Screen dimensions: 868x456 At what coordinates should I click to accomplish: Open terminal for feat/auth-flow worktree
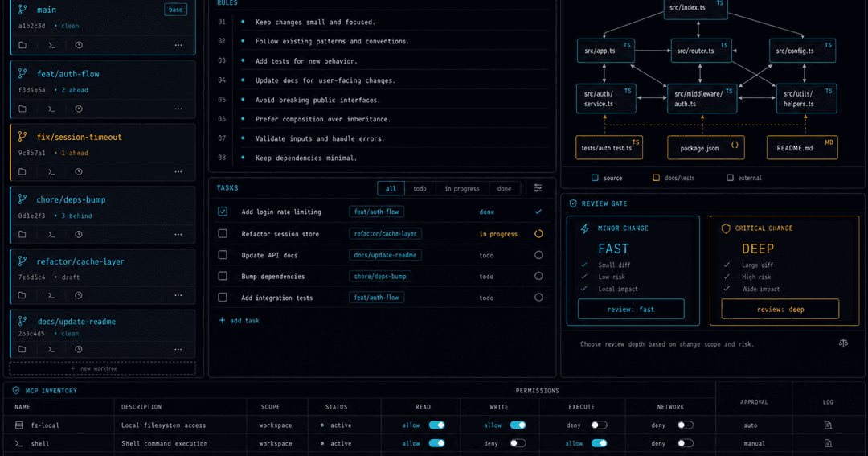[x=51, y=109]
